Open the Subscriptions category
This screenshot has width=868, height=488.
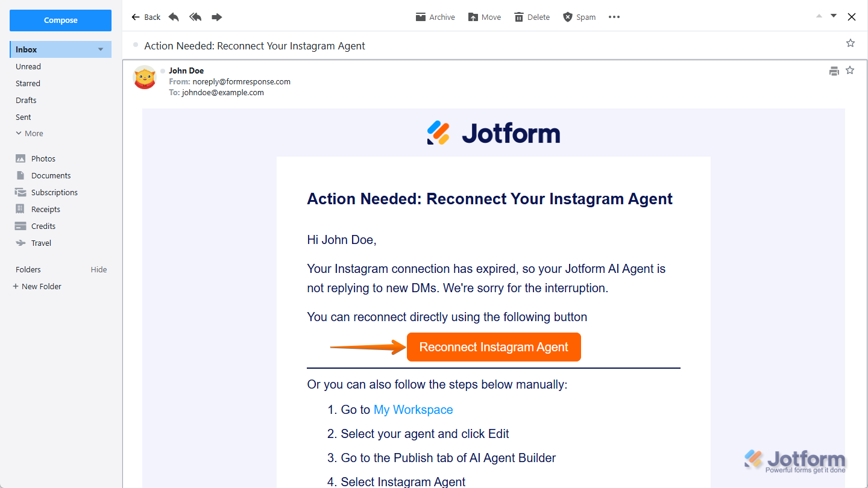pos(54,192)
